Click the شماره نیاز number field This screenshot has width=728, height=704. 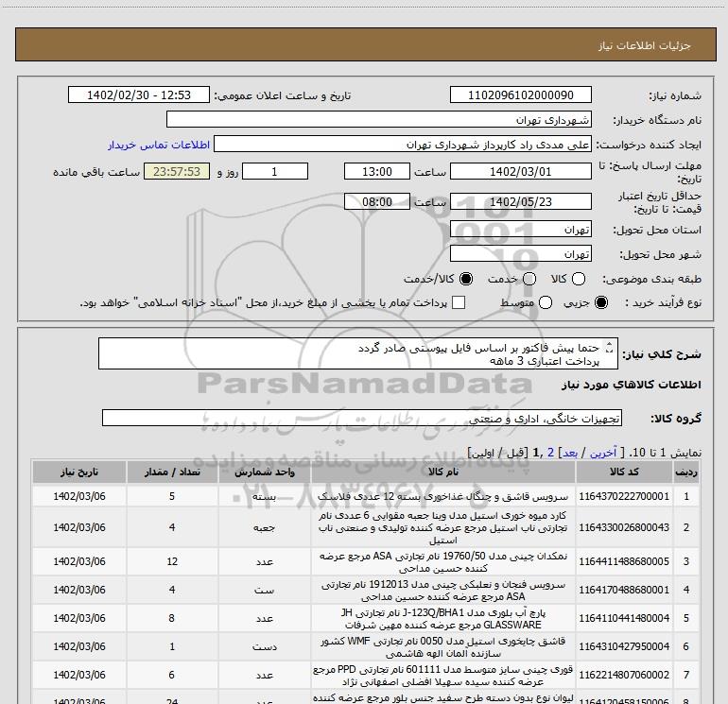pyautogui.click(x=520, y=94)
